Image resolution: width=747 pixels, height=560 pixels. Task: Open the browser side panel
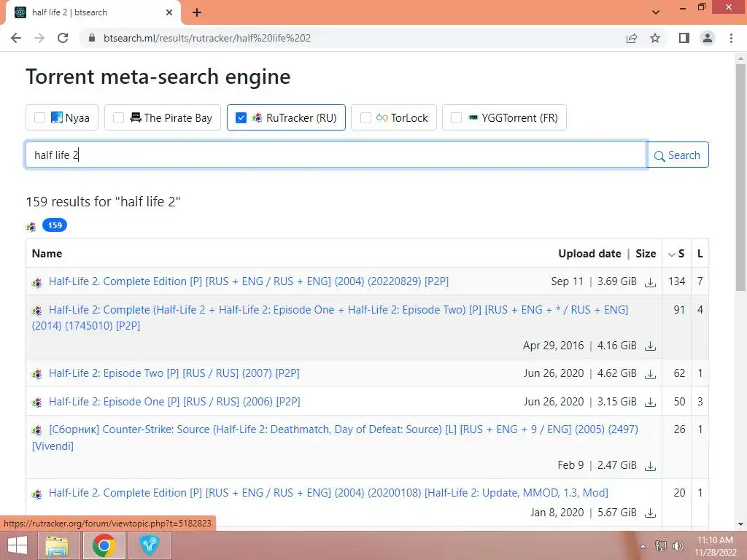coord(684,38)
